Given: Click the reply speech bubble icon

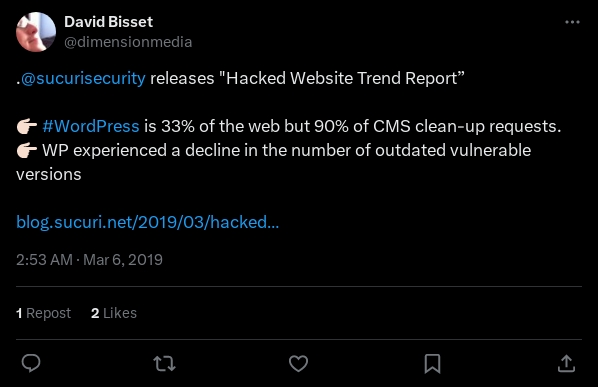Looking at the screenshot, I should (x=31, y=363).
